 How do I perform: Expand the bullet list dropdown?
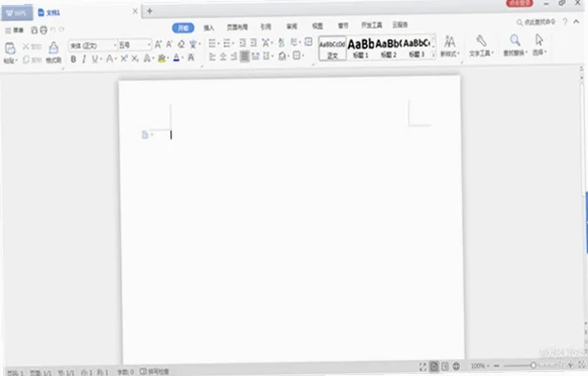[x=218, y=43]
